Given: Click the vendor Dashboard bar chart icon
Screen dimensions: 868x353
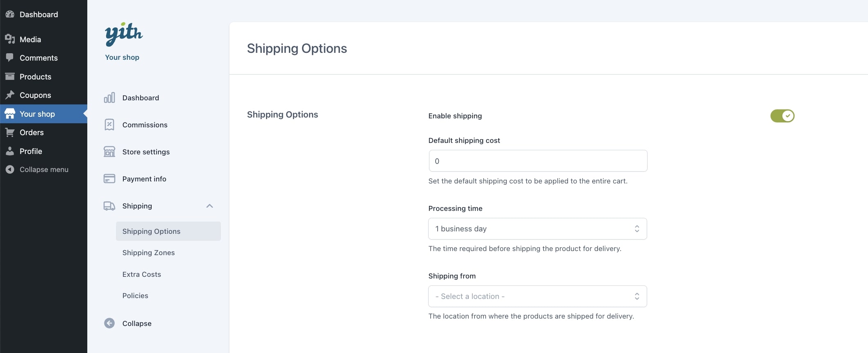Looking at the screenshot, I should [109, 98].
